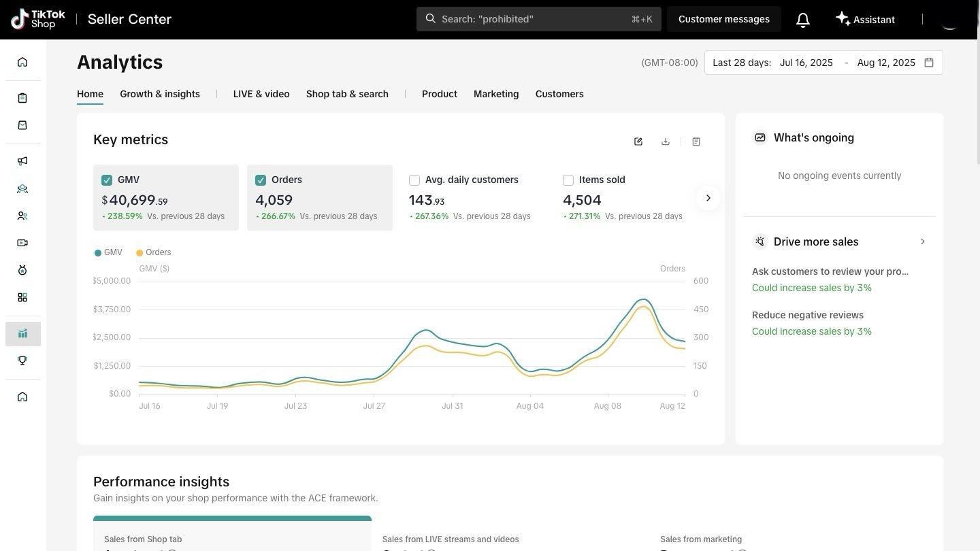Enable the Avg. daily customers checkbox
Viewport: 980px width, 551px height.
pyautogui.click(x=414, y=180)
